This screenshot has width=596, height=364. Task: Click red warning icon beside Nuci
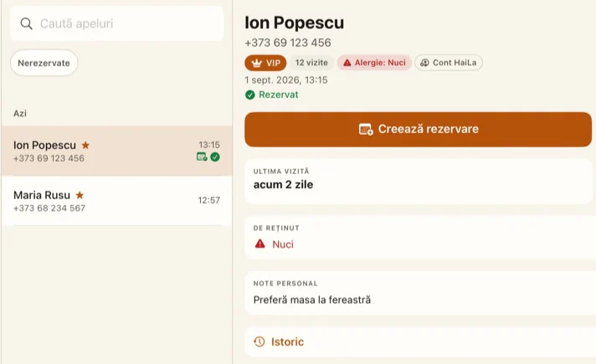[x=260, y=244]
